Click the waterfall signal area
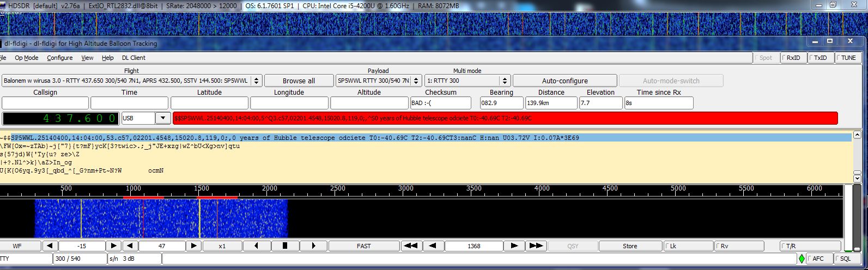 [x=161, y=218]
